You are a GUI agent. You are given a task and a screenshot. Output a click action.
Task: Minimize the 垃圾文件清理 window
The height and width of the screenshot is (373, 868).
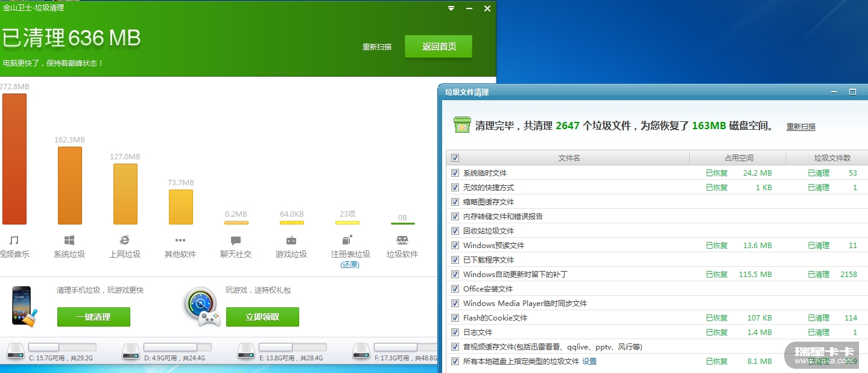tap(834, 92)
